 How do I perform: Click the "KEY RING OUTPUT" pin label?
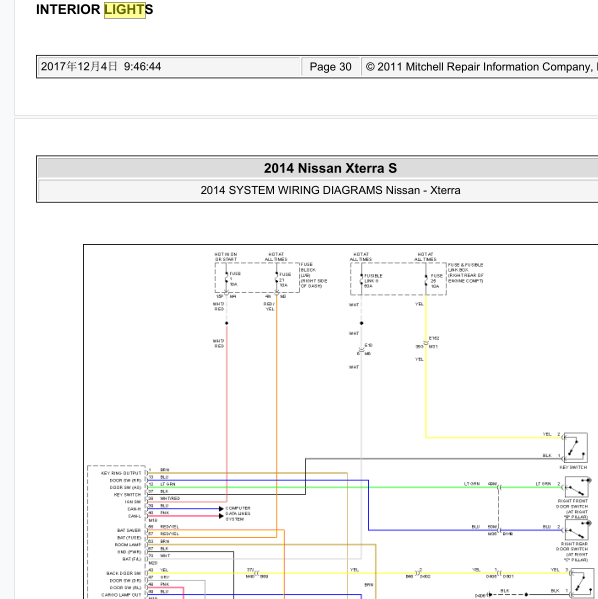[x=121, y=473]
